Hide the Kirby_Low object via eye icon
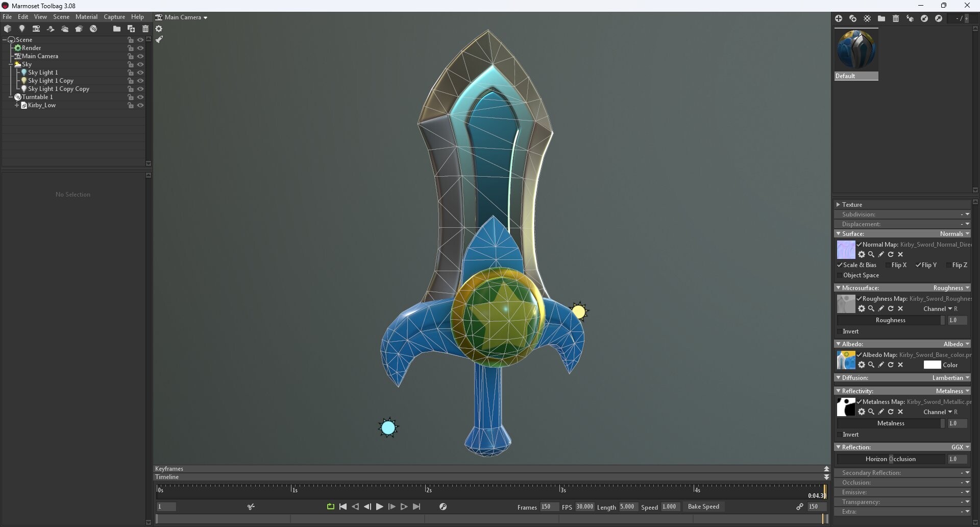 140,105
